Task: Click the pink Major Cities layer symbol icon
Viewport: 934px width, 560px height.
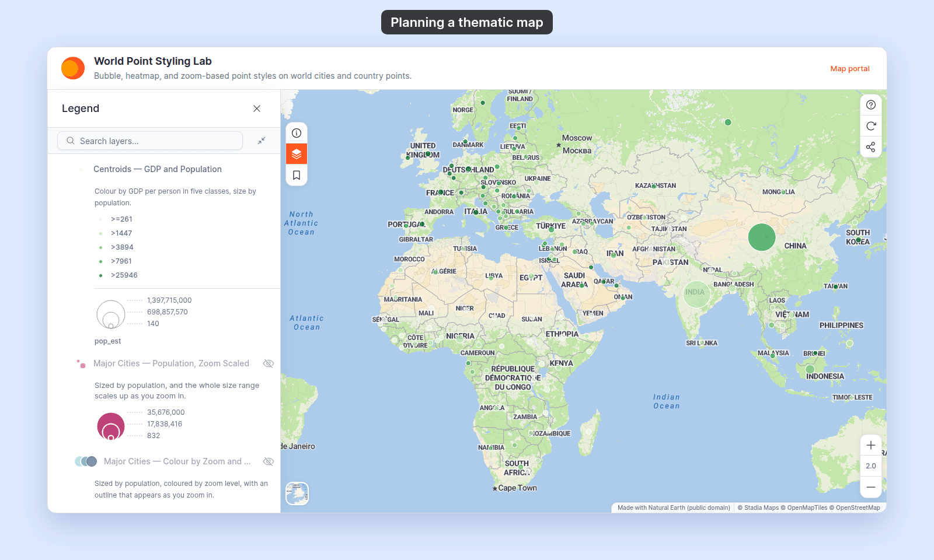Action: 81,363
